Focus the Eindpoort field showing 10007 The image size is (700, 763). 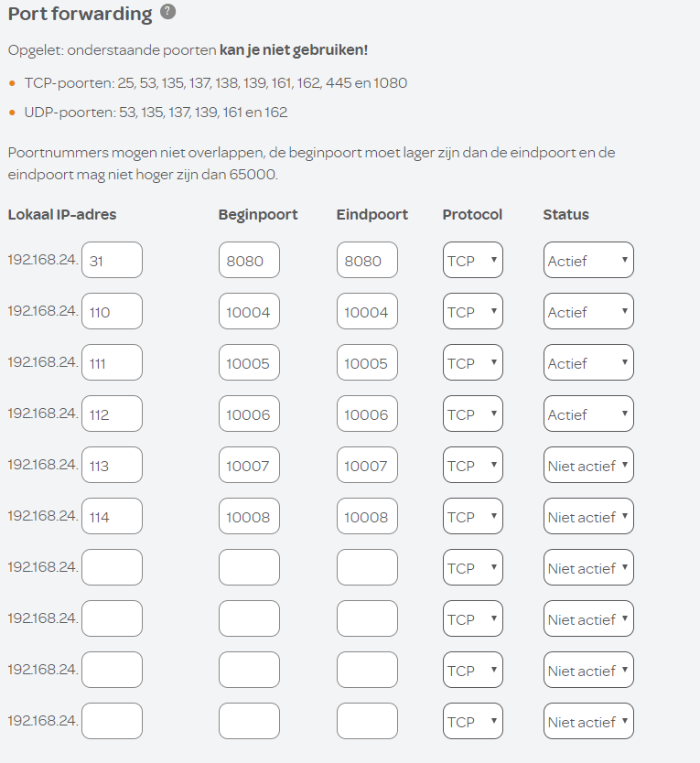click(367, 466)
